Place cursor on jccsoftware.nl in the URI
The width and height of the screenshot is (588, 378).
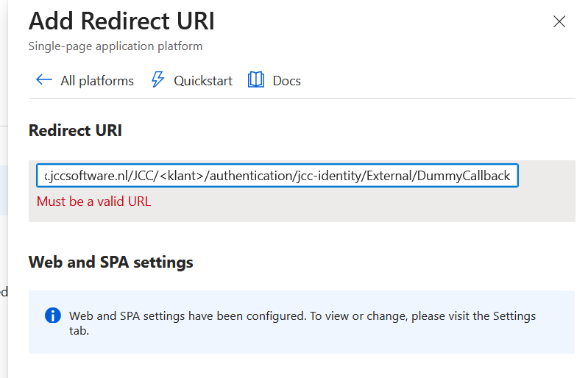[87, 176]
